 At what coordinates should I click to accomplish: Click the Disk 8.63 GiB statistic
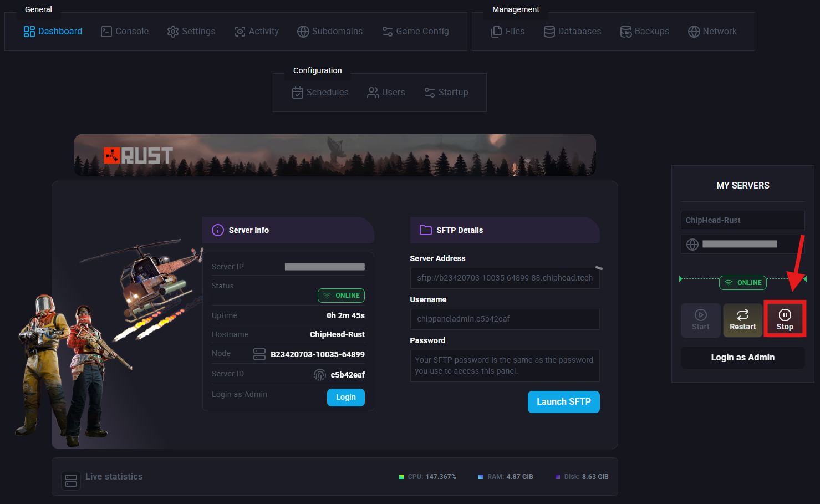click(x=582, y=477)
